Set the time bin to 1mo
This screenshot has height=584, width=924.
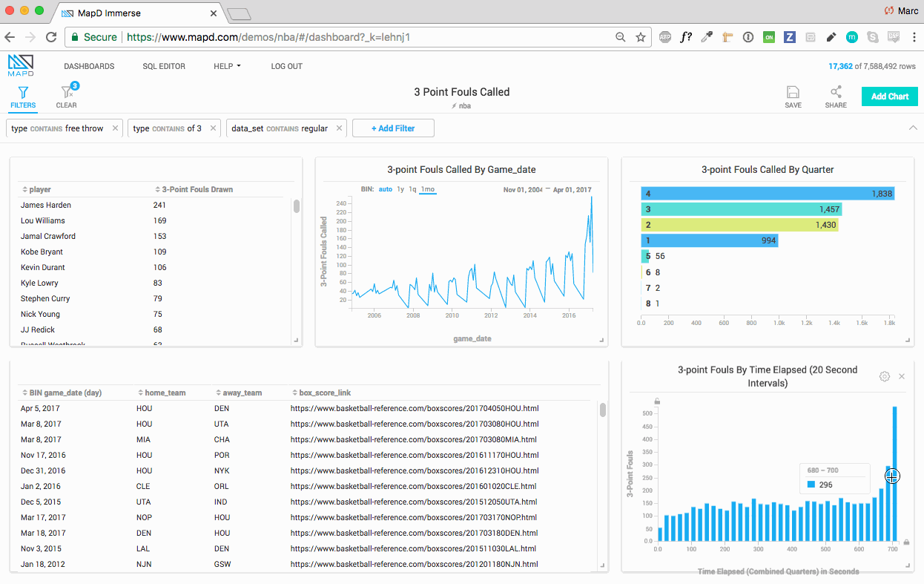[427, 189]
